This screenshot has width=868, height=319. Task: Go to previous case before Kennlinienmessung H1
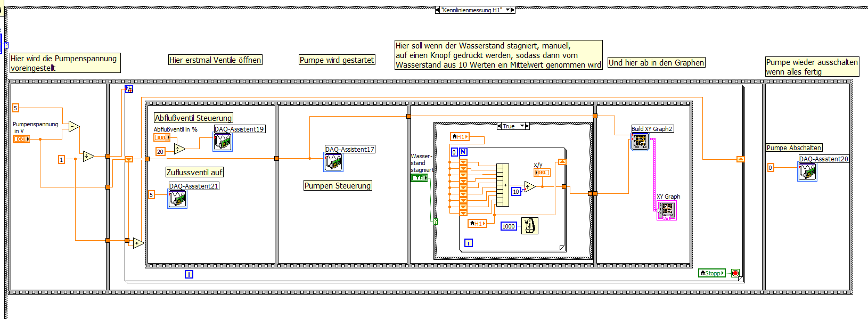click(x=438, y=10)
